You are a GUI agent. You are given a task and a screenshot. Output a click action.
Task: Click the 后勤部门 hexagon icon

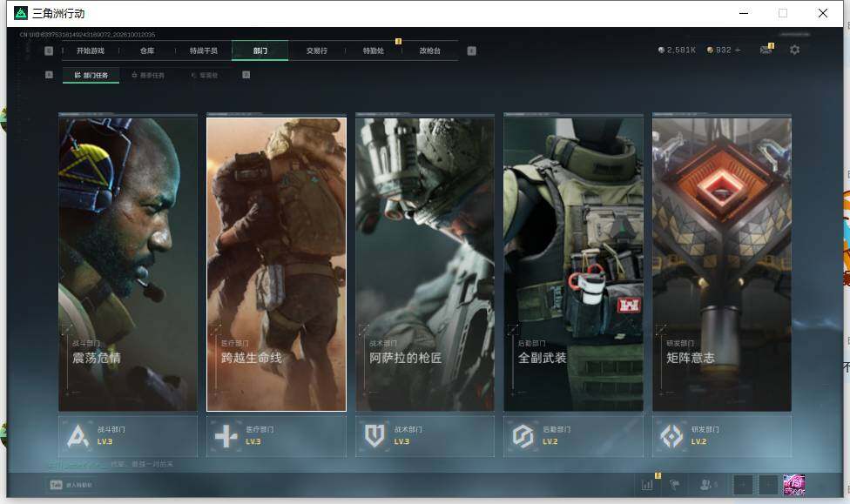523,436
